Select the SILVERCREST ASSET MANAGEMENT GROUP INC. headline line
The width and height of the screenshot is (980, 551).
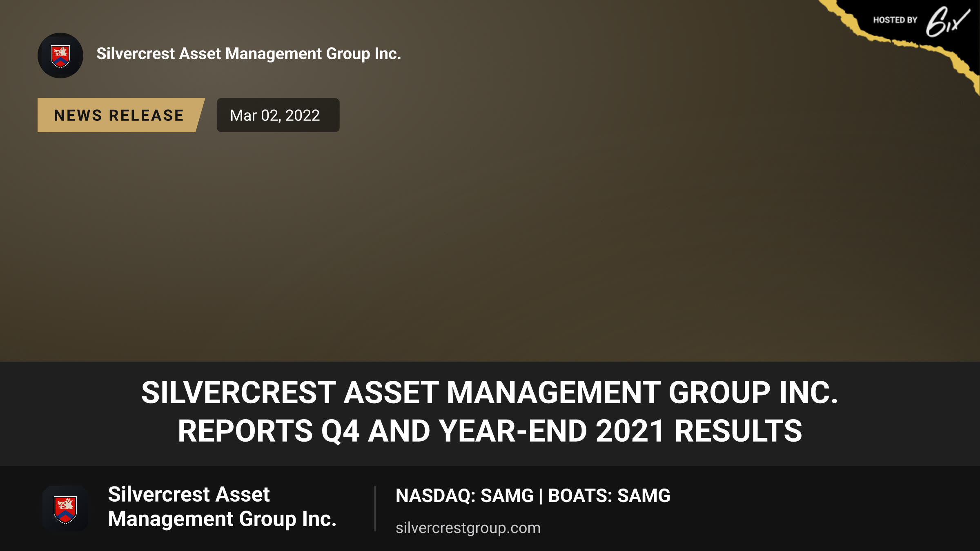pyautogui.click(x=490, y=393)
